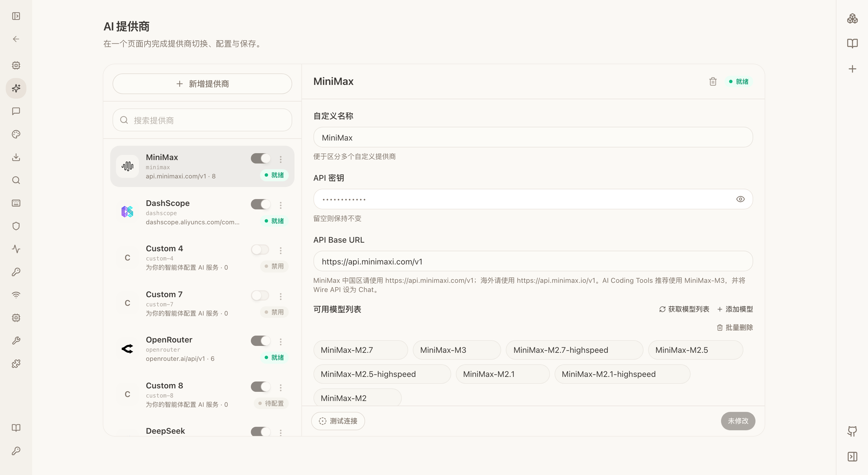Image resolution: width=868 pixels, height=475 pixels.
Task: Click 添加模型 to add a model
Action: [735, 309]
